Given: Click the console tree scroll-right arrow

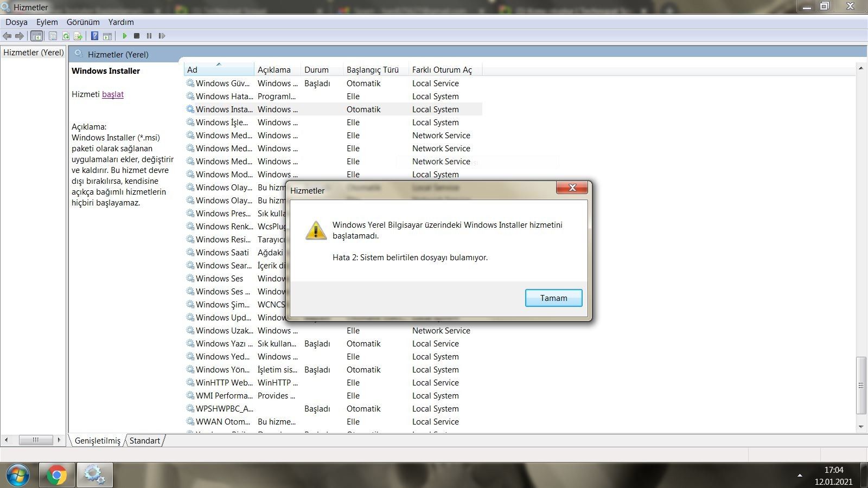Looking at the screenshot, I should point(59,440).
